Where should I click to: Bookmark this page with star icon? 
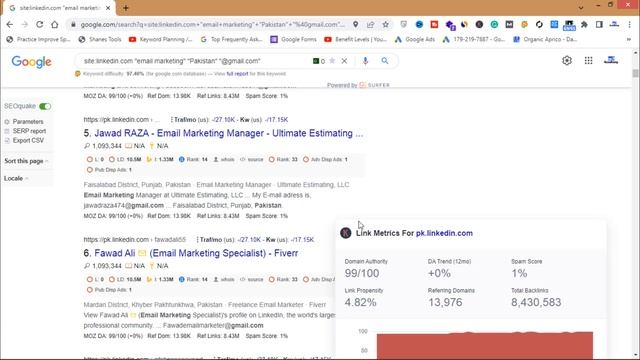[385, 24]
